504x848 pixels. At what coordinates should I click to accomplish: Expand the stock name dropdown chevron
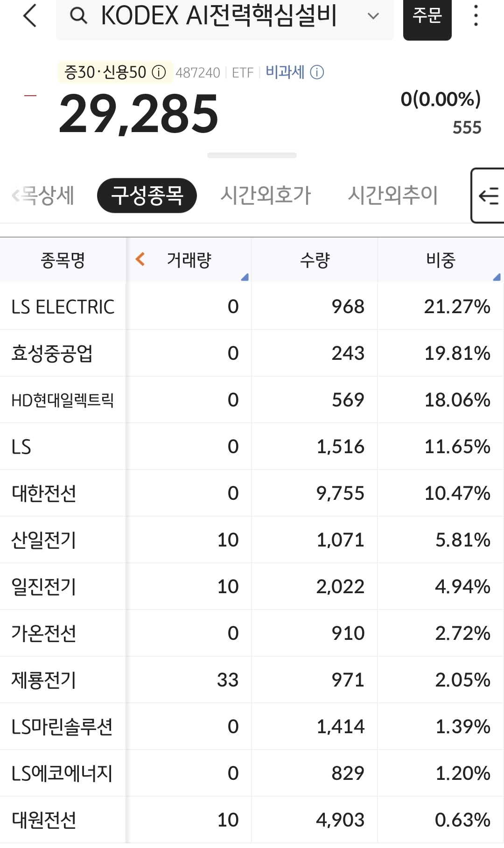373,16
